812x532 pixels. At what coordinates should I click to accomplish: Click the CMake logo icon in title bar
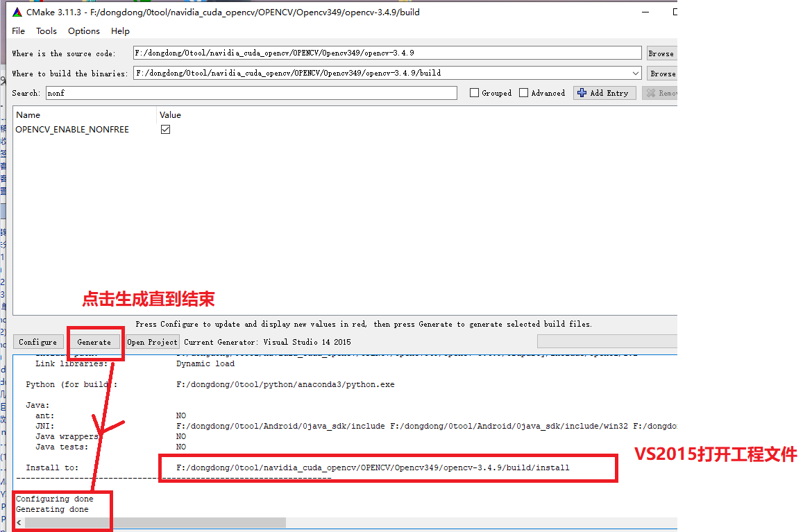[x=17, y=12]
